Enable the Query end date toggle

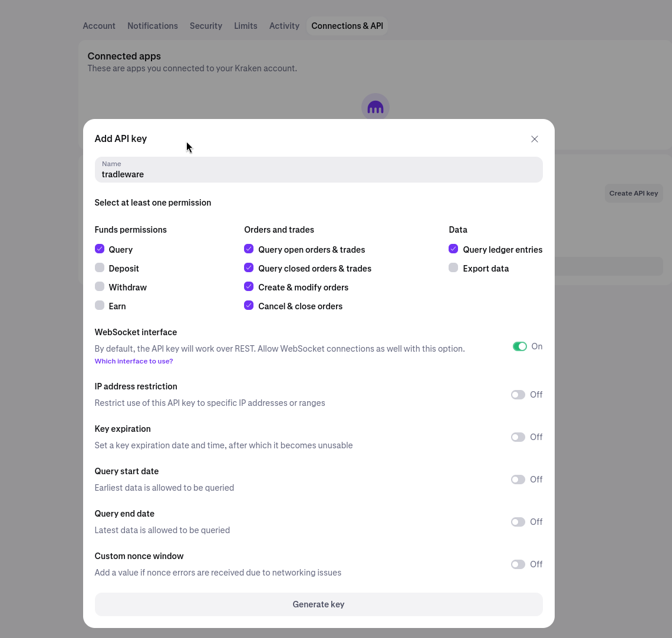tap(518, 522)
